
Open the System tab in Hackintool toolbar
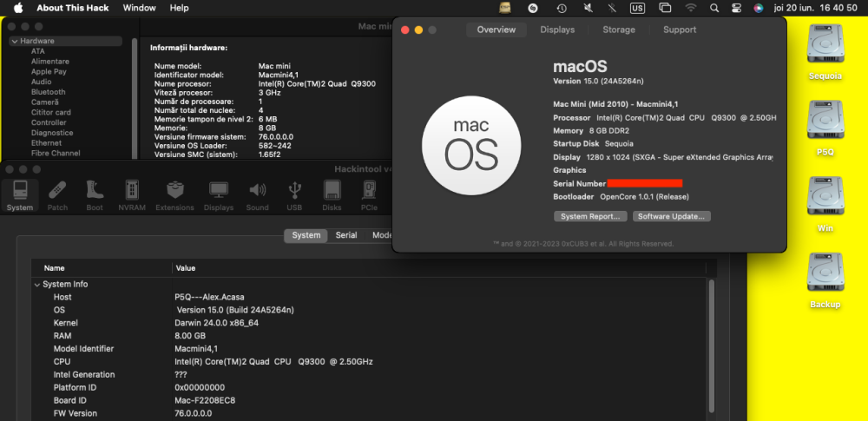point(20,195)
